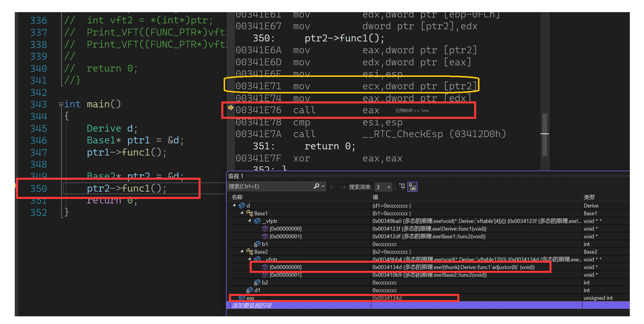Viewport: 644px width, 324px height.
Task: Click the pin filter icon in Watch toolbar
Action: click(x=402, y=187)
